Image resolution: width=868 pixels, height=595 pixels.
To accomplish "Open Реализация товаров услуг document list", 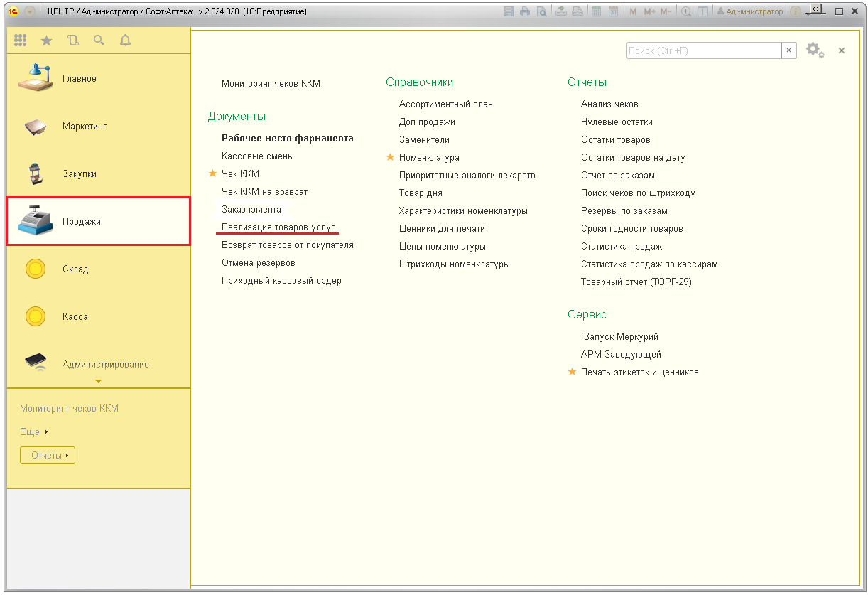I will coord(278,227).
